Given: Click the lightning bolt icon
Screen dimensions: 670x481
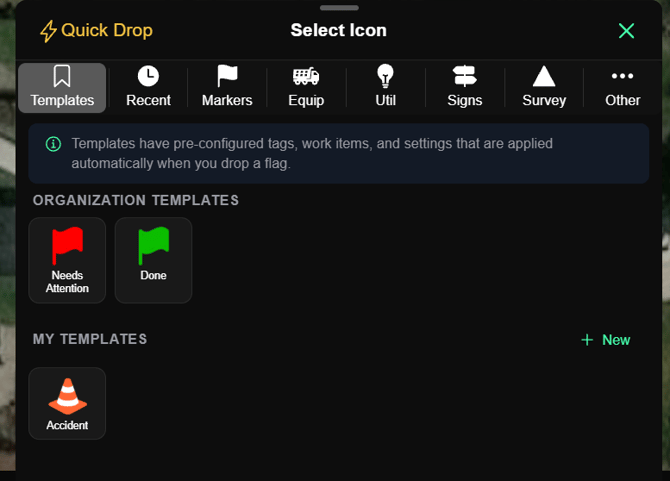Looking at the screenshot, I should coord(48,31).
